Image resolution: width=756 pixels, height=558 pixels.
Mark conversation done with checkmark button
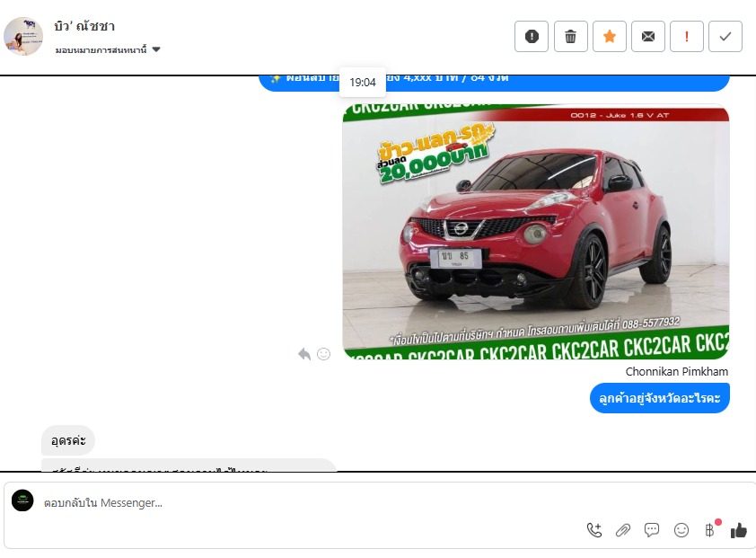(725, 37)
